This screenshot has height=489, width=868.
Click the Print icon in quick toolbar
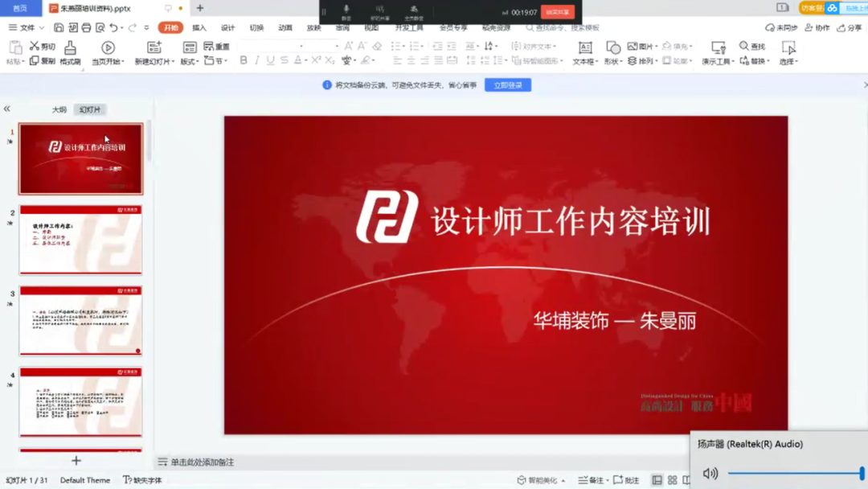coord(86,28)
